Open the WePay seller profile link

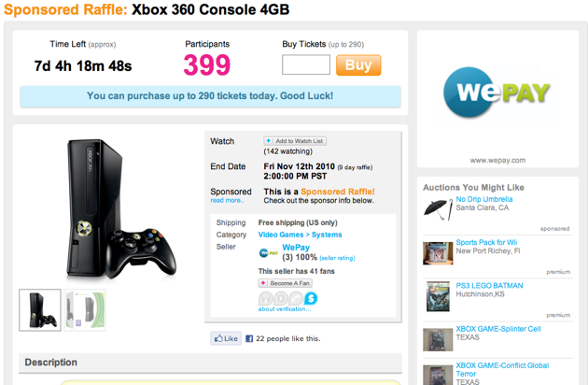pyautogui.click(x=296, y=248)
